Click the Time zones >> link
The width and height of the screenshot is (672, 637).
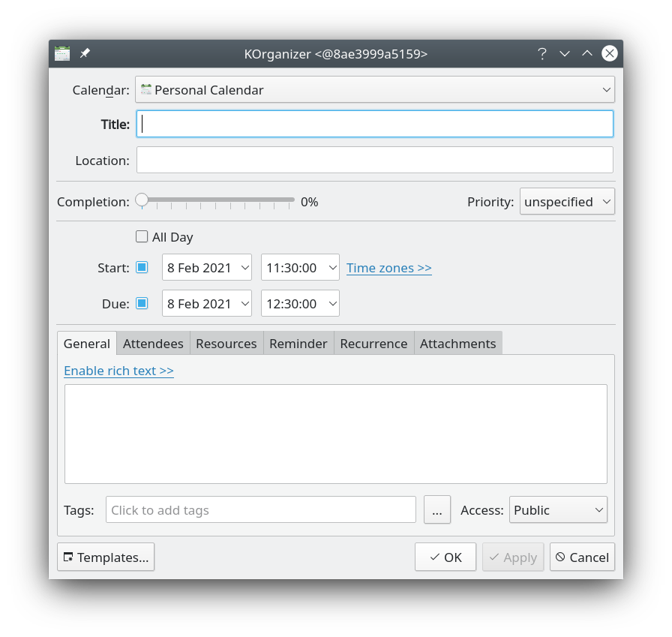[388, 268]
